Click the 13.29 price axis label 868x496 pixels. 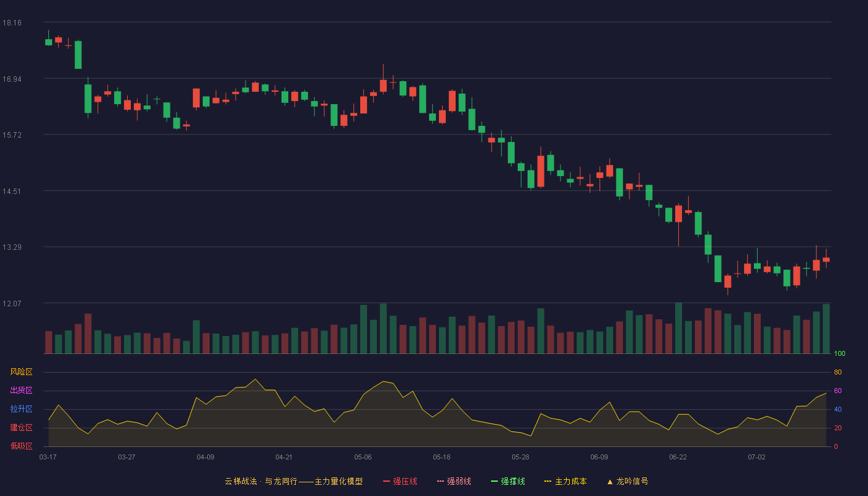12,247
